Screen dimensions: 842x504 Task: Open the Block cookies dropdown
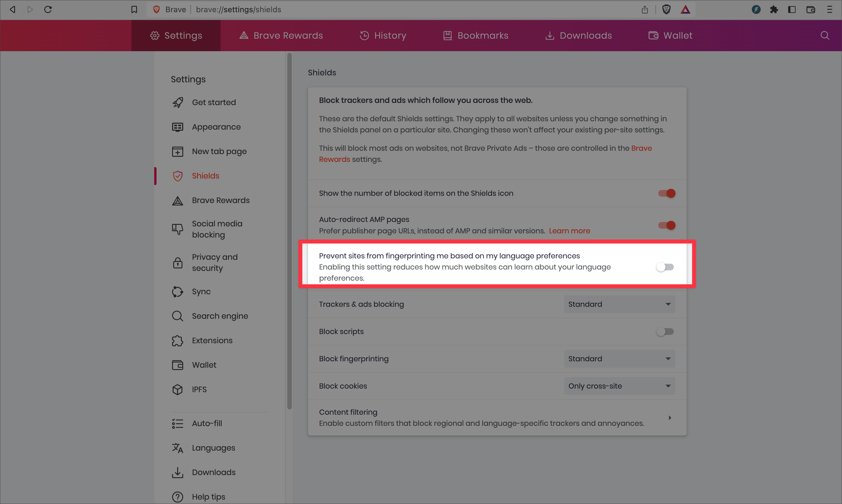point(619,386)
